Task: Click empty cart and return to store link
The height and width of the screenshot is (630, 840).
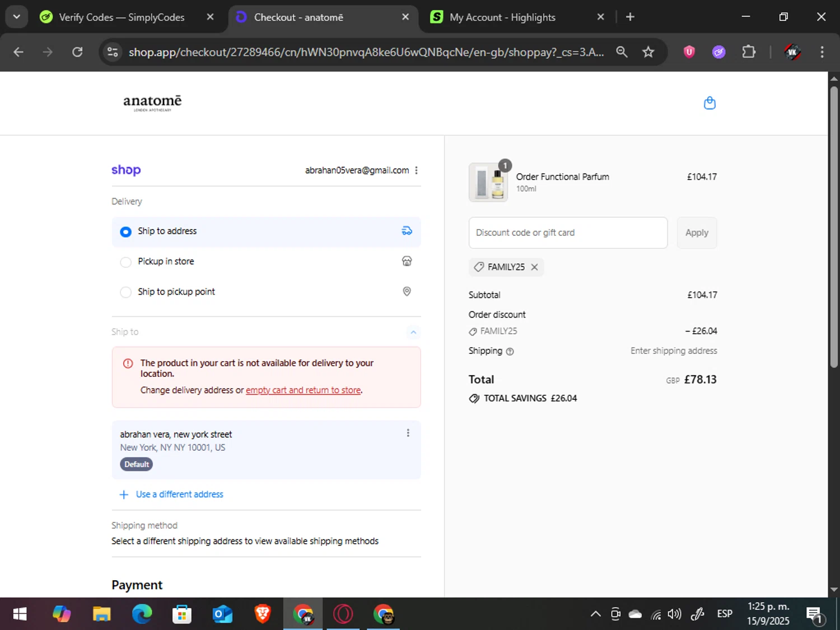Action: click(303, 390)
